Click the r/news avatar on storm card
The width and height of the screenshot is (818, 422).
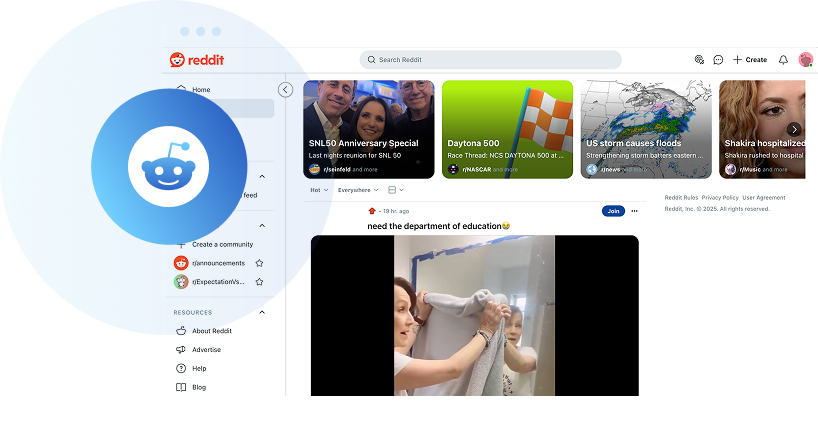(x=592, y=169)
